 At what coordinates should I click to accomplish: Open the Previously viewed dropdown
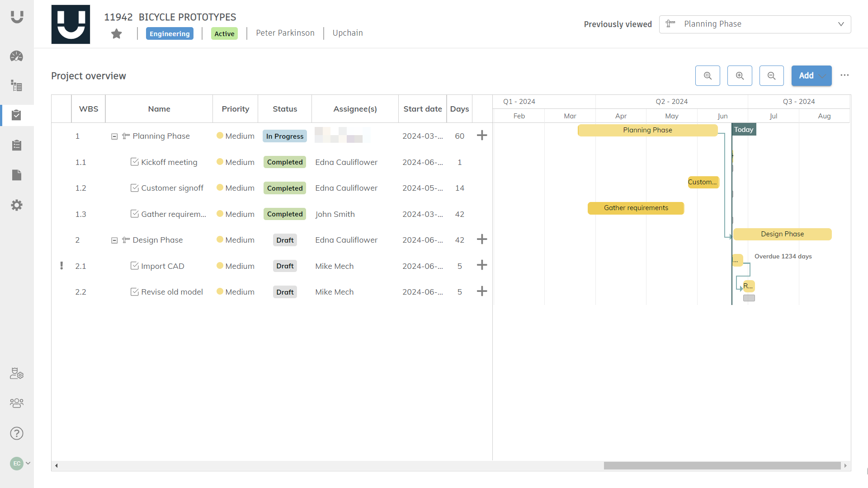click(x=755, y=24)
